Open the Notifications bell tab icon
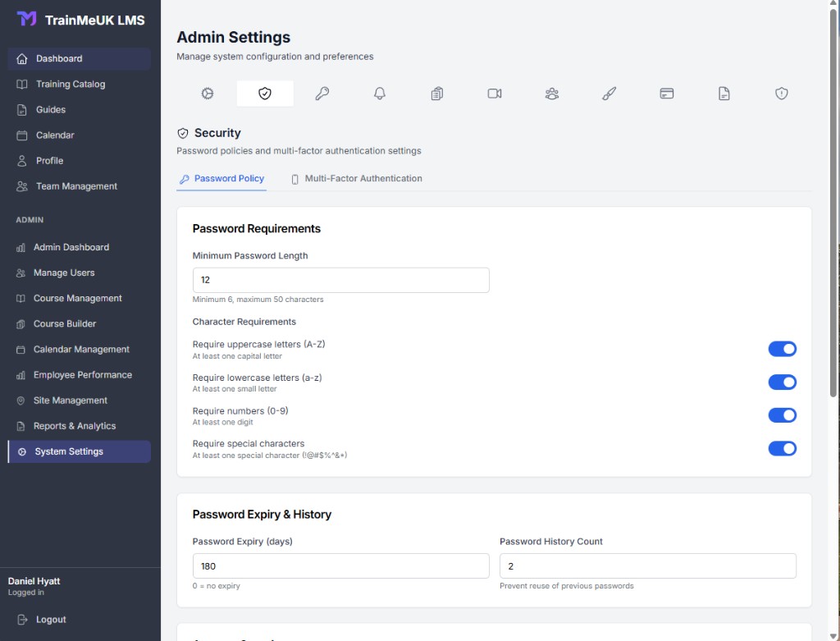 [x=380, y=94]
